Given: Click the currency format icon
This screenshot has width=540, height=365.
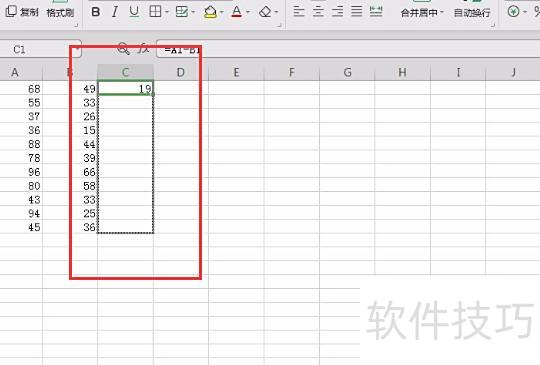Looking at the screenshot, I should (513, 12).
